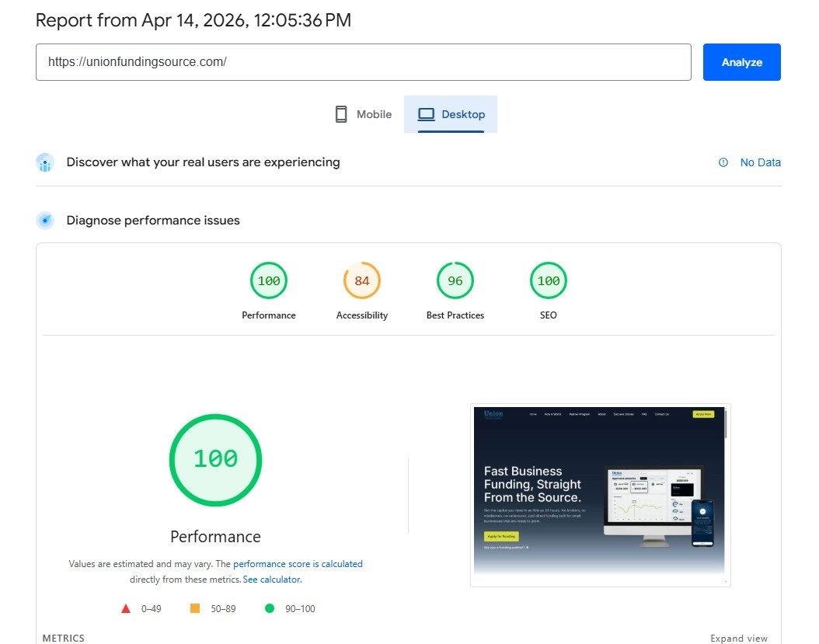Click the Diagnose performance issues icon
This screenshot has width=819, height=644.
click(45, 221)
